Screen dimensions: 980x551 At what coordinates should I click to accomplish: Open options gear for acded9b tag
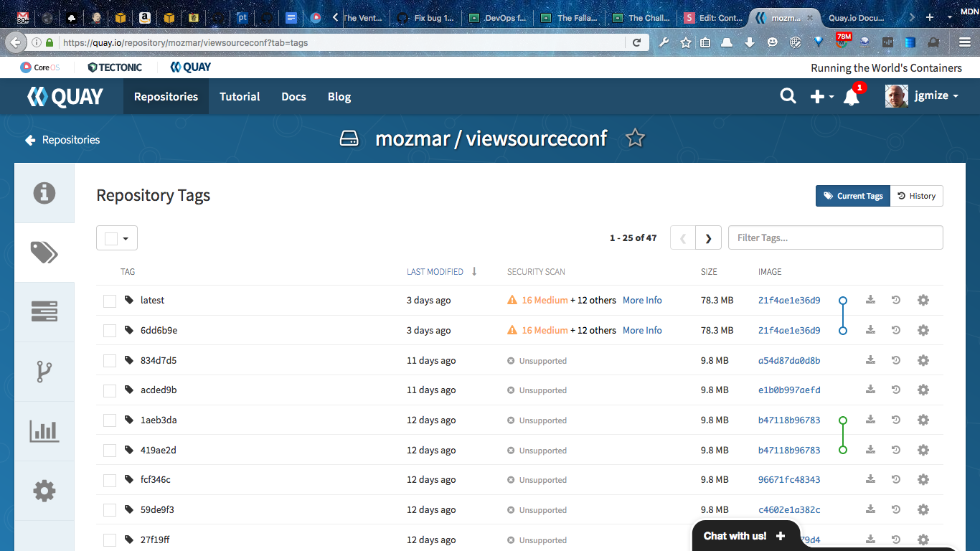[x=923, y=390]
